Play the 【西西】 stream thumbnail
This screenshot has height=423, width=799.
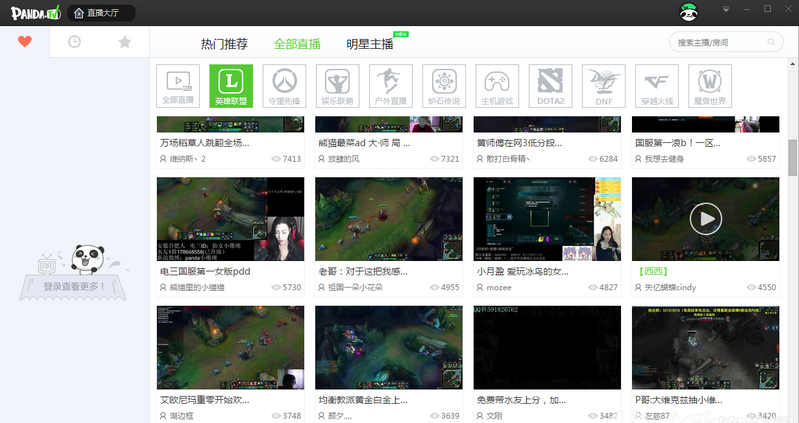pos(705,219)
